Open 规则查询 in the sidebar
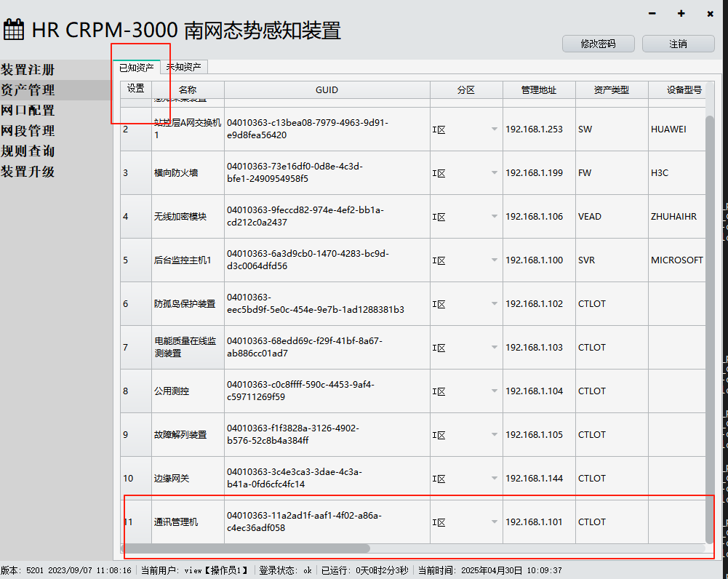728x579 pixels. coord(28,151)
